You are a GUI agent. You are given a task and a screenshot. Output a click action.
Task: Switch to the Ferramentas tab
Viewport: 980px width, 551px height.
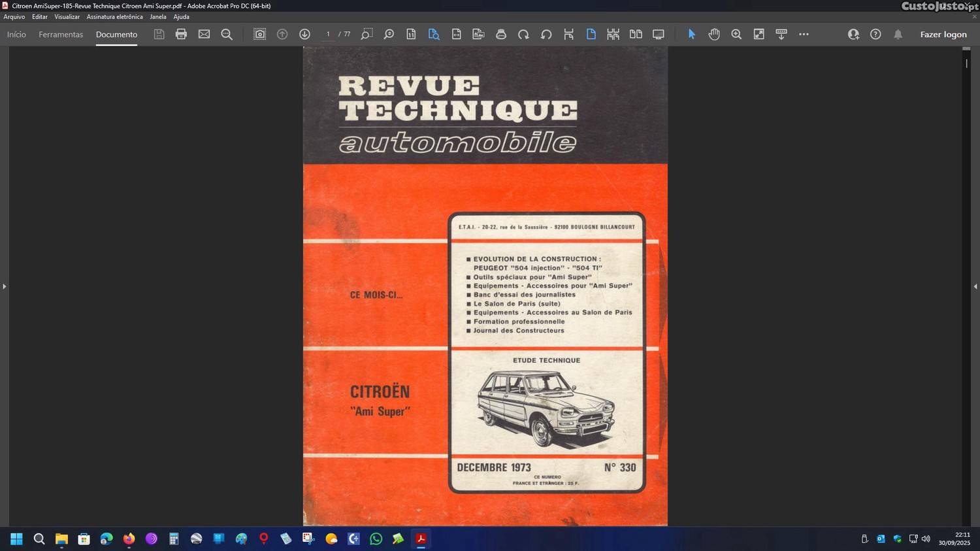click(61, 35)
